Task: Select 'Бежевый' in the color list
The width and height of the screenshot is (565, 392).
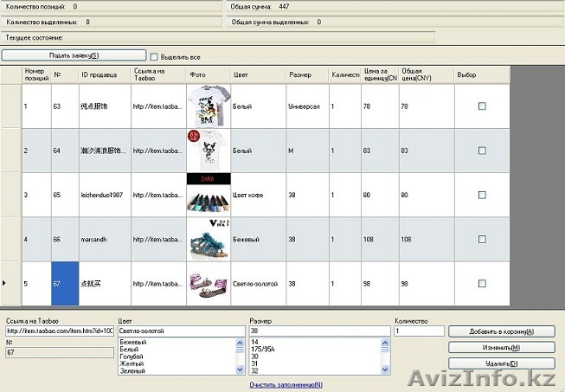Action: [132, 343]
